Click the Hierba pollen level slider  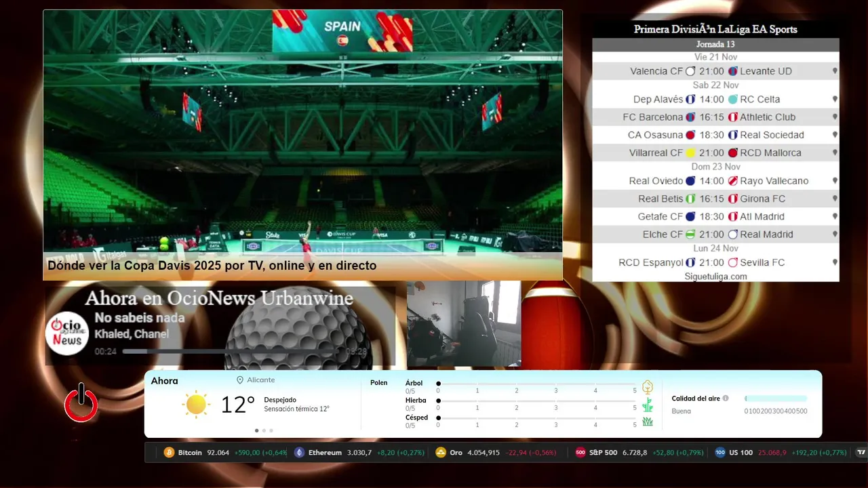point(536,401)
